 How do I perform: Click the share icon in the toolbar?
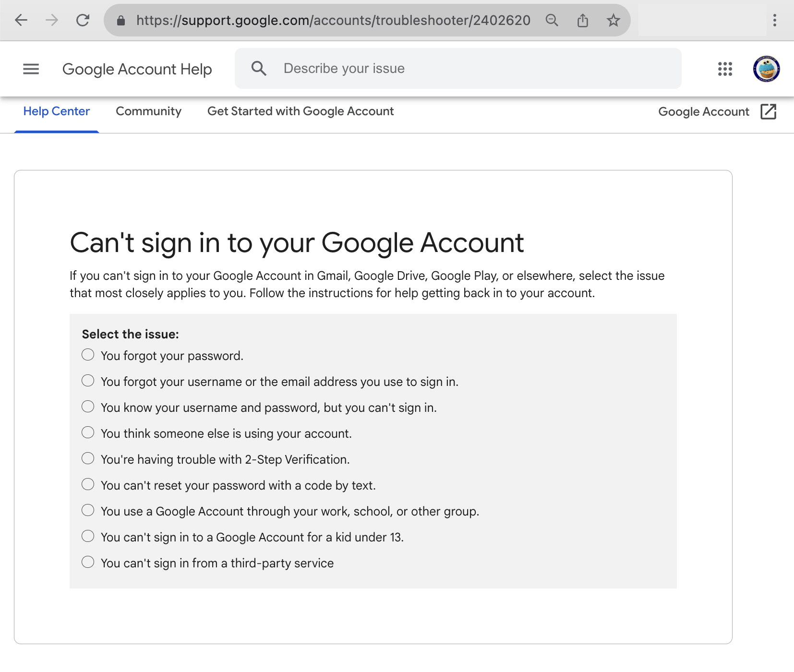tap(583, 20)
